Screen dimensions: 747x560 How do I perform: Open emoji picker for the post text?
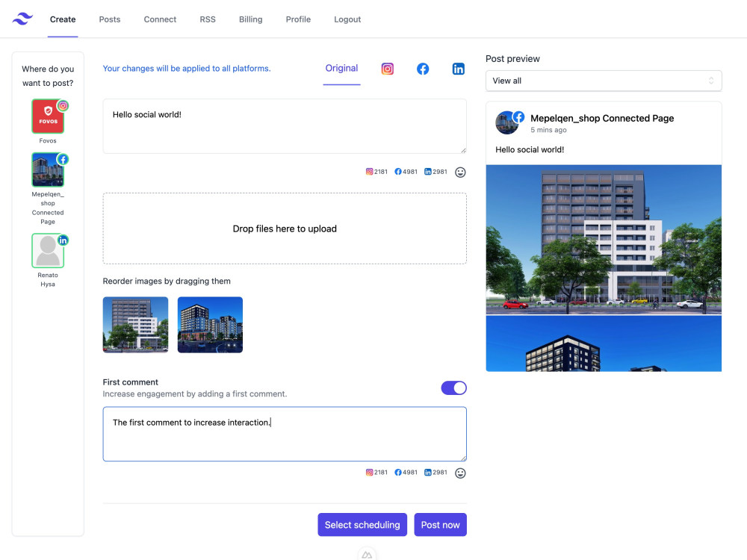click(460, 172)
